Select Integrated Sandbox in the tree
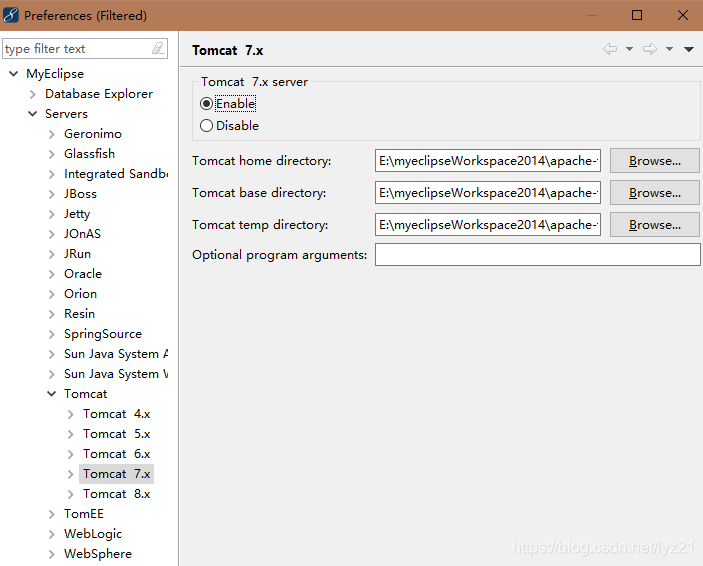The height and width of the screenshot is (566, 703). [x=116, y=174]
